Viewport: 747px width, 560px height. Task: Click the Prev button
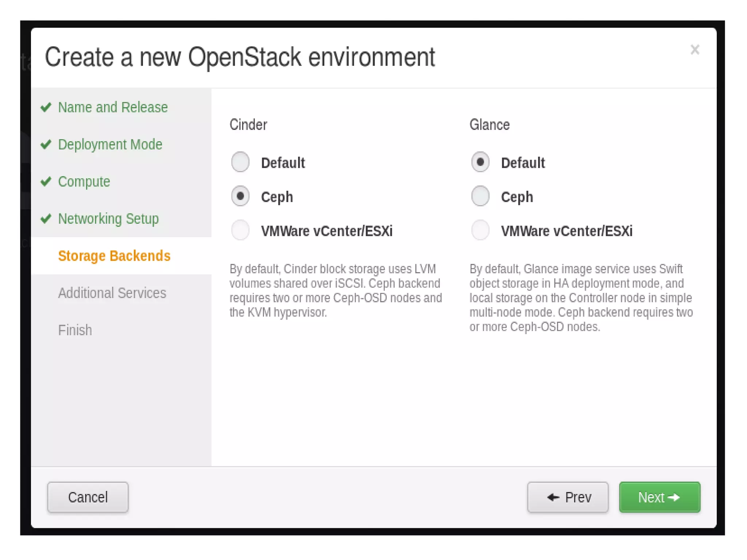[568, 497]
